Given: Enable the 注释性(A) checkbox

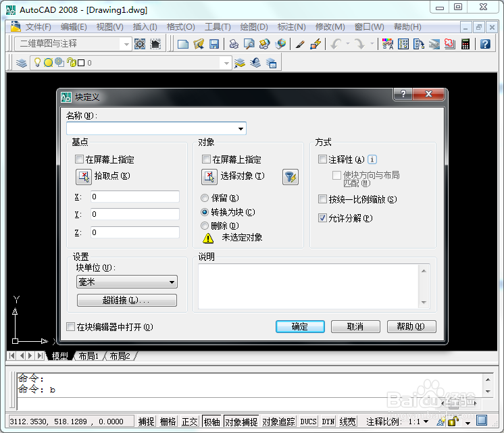Looking at the screenshot, I should click(322, 159).
